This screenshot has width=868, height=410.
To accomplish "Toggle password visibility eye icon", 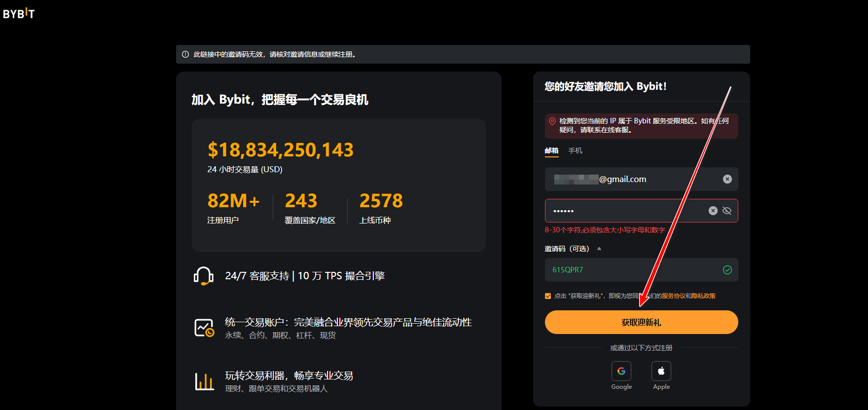I will [727, 211].
